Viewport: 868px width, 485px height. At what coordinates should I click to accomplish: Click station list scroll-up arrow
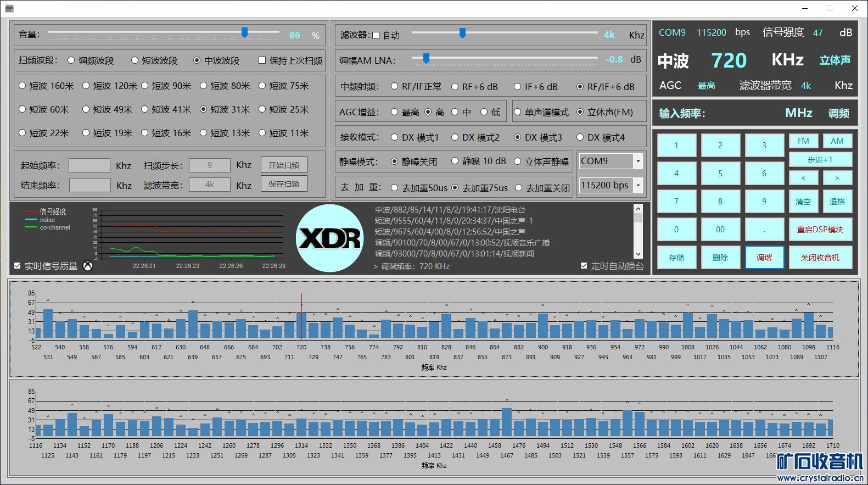pyautogui.click(x=638, y=209)
